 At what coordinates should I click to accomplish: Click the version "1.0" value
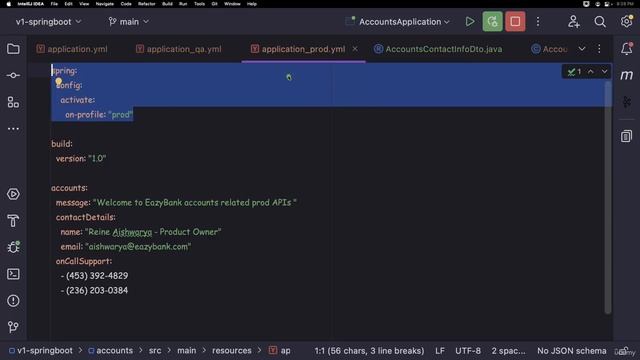coord(97,158)
